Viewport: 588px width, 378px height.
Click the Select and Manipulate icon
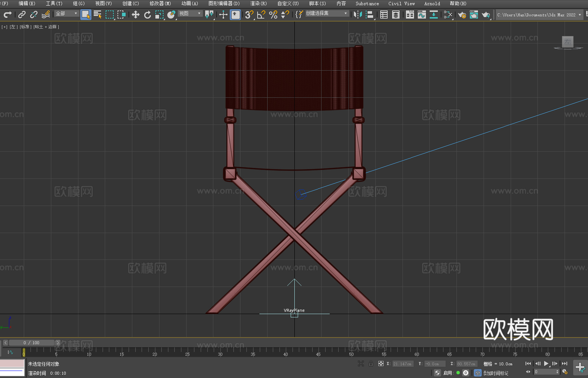click(223, 14)
